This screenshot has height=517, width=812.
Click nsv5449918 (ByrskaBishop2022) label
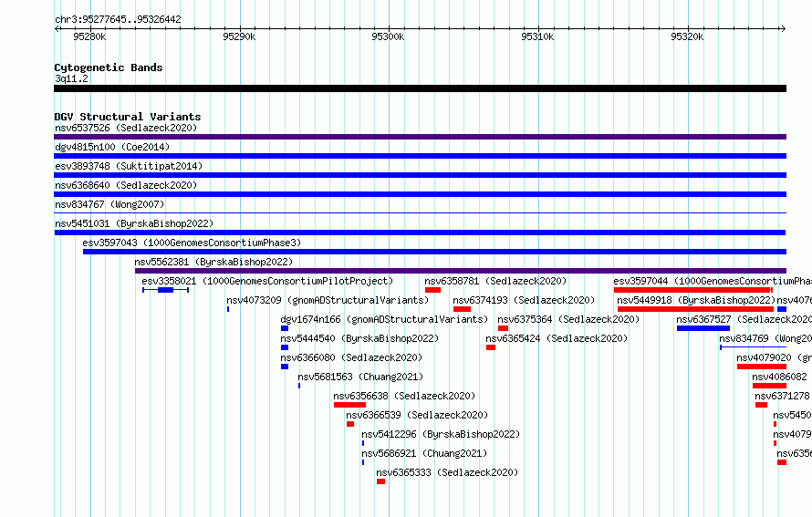tap(695, 300)
